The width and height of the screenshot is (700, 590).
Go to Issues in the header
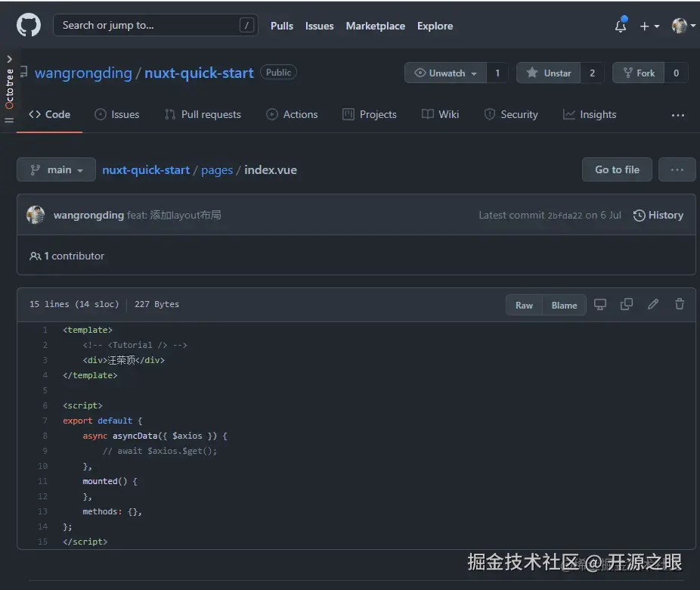pyautogui.click(x=319, y=26)
